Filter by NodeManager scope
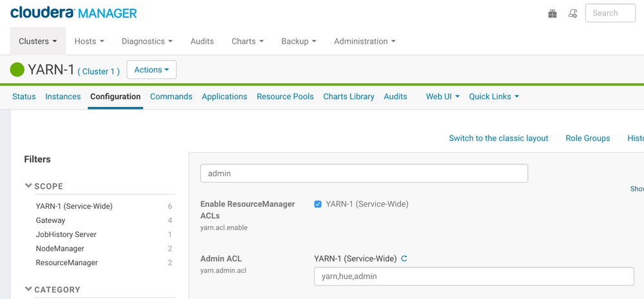Image resolution: width=644 pixels, height=299 pixels. [x=60, y=249]
